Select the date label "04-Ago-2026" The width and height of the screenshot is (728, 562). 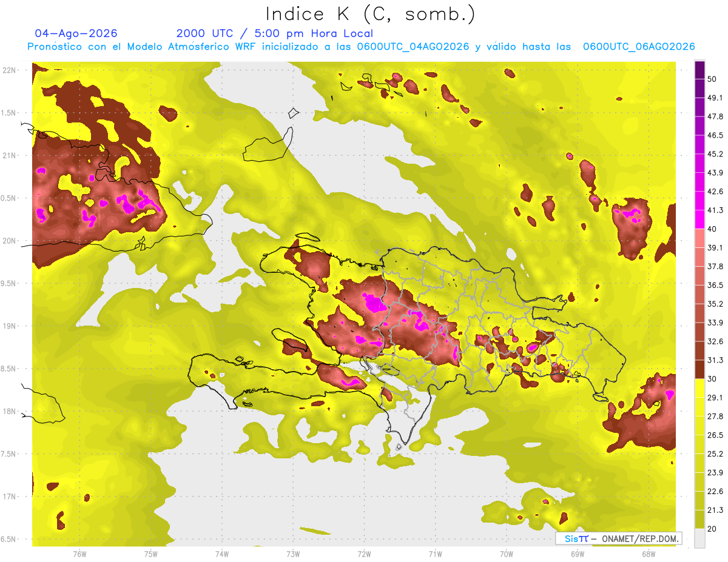click(x=76, y=33)
